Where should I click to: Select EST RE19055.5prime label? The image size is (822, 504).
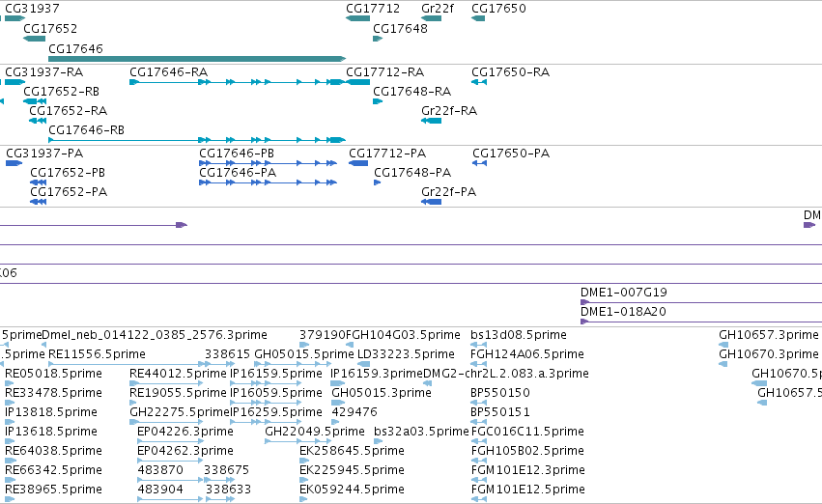179,392
